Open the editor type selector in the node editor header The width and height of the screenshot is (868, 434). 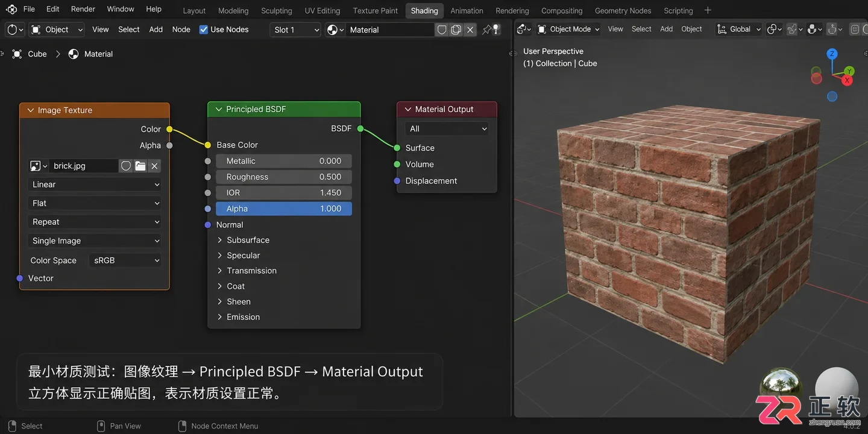(14, 30)
